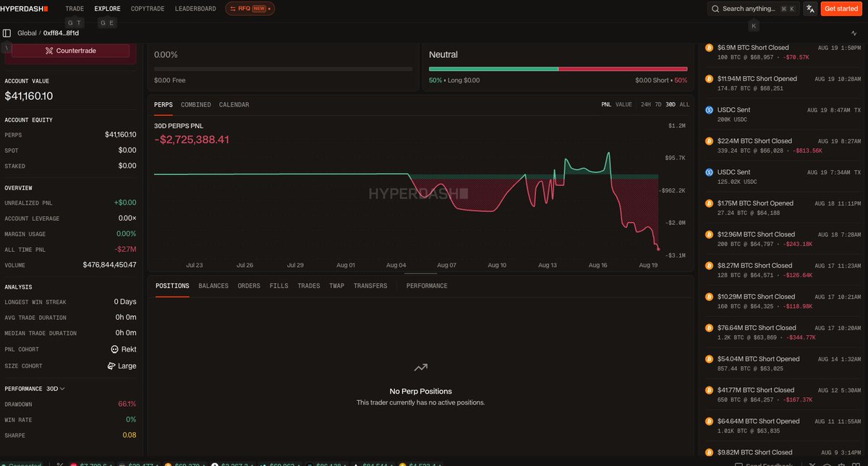
Task: Click the activity pulse icon below Get started
Action: tap(854, 33)
